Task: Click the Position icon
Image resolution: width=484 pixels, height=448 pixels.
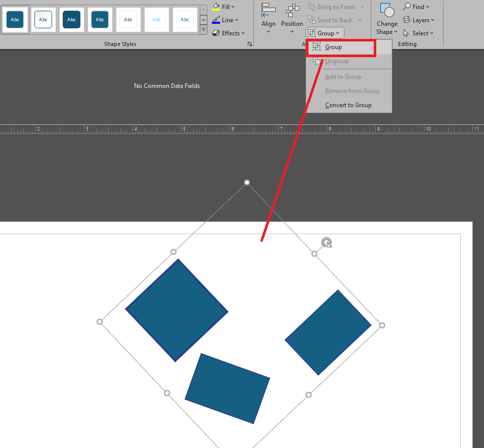Action: tap(292, 10)
